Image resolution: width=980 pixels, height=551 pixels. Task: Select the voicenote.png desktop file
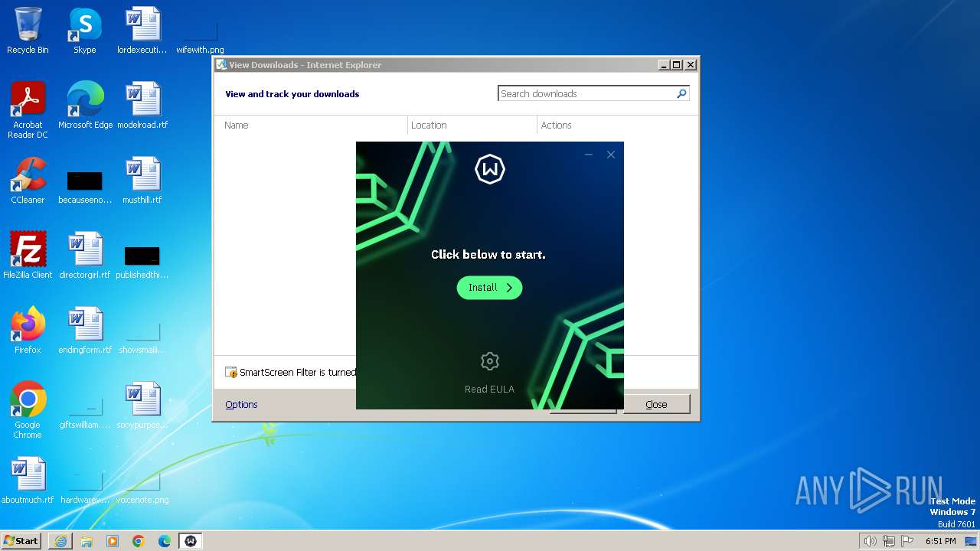142,487
